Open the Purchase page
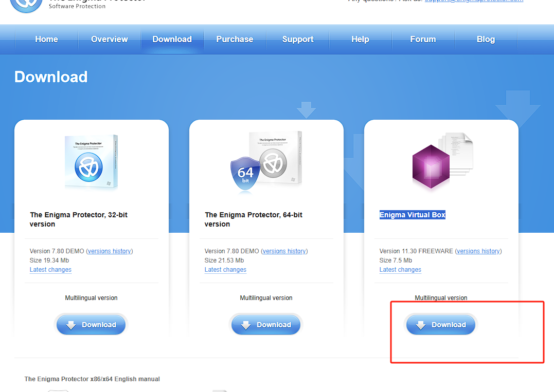The width and height of the screenshot is (554, 392). pyautogui.click(x=235, y=39)
